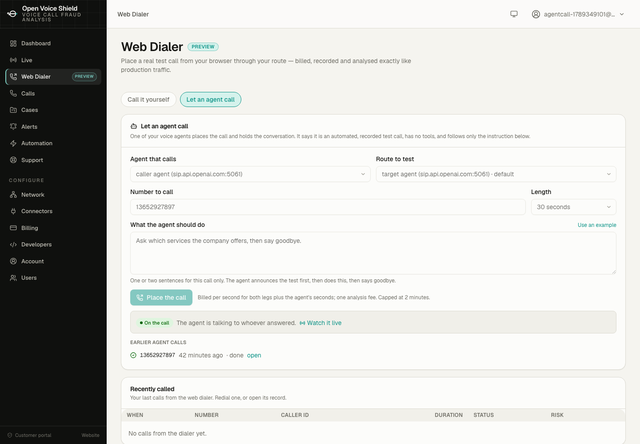Click the Watch it live link
640x444 pixels.
[321, 323]
